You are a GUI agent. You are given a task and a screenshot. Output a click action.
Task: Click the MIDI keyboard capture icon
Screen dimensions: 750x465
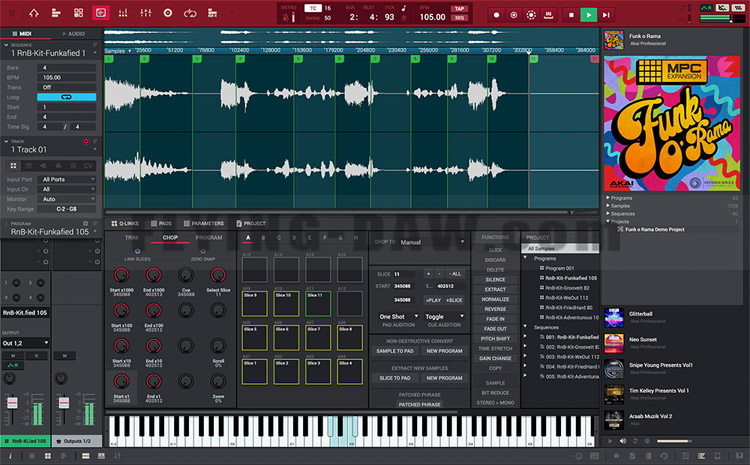[549, 15]
